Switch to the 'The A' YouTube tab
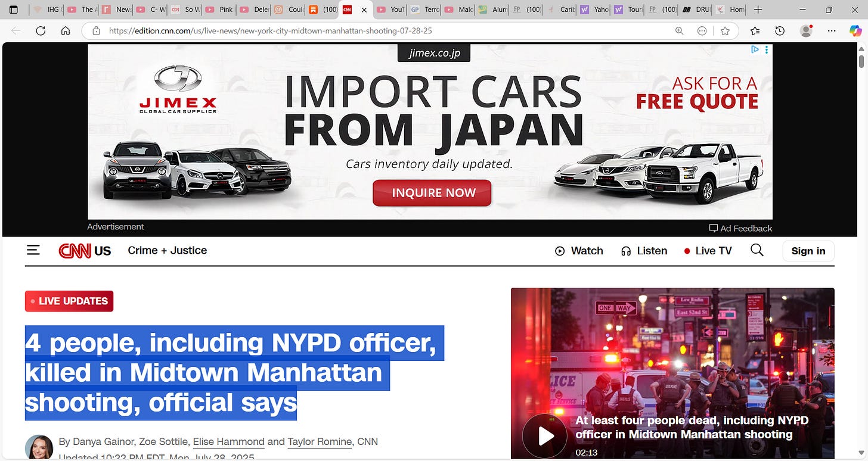 tap(81, 10)
